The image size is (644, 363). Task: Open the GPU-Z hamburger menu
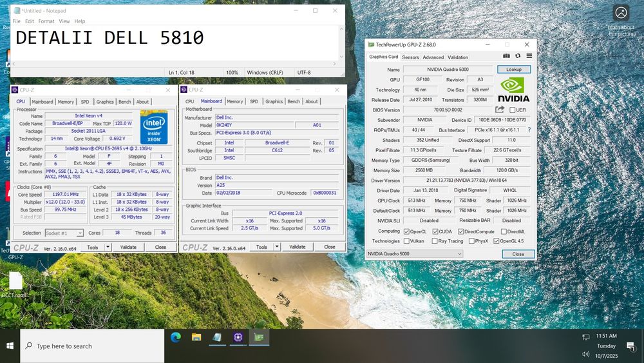[529, 56]
